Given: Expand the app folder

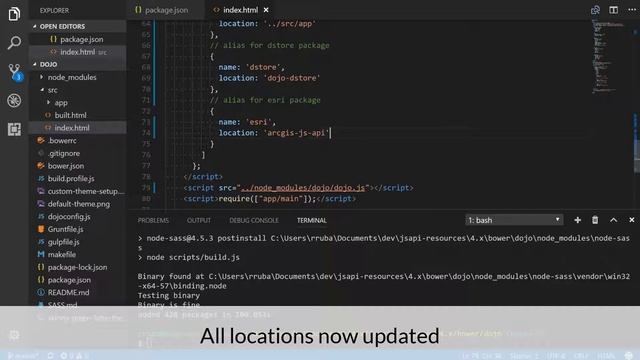Looking at the screenshot, I should tap(78, 102).
